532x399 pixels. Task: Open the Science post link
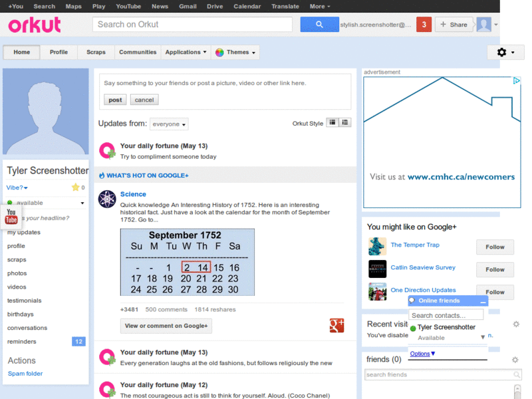pyautogui.click(x=133, y=194)
